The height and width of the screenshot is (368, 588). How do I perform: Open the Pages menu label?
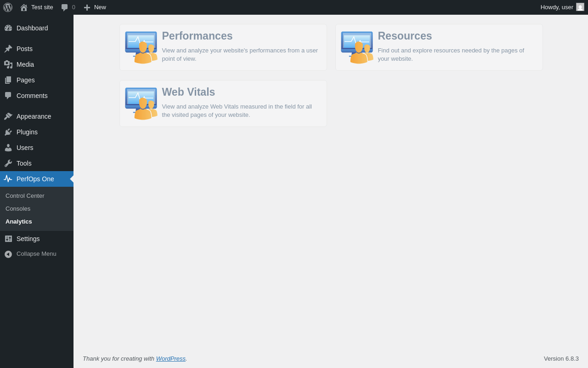pyautogui.click(x=26, y=80)
